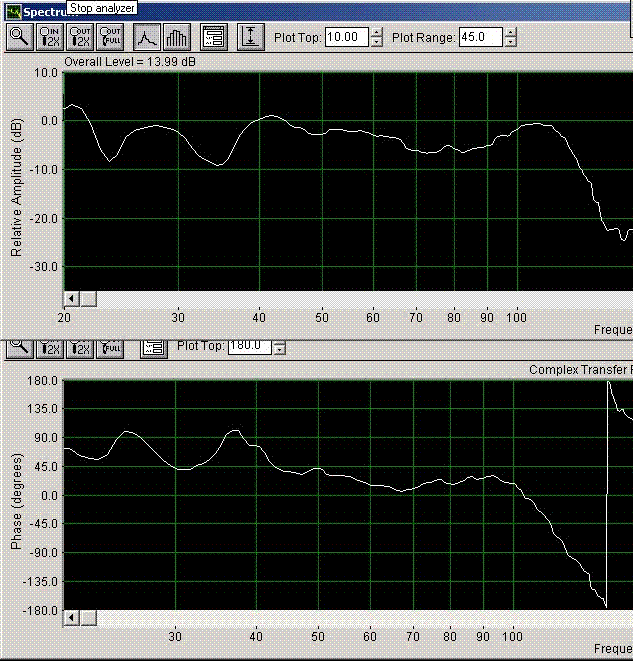Click the 180.0 phase axis tick
Viewport: 633px width, 661px height.
[x=43, y=381]
